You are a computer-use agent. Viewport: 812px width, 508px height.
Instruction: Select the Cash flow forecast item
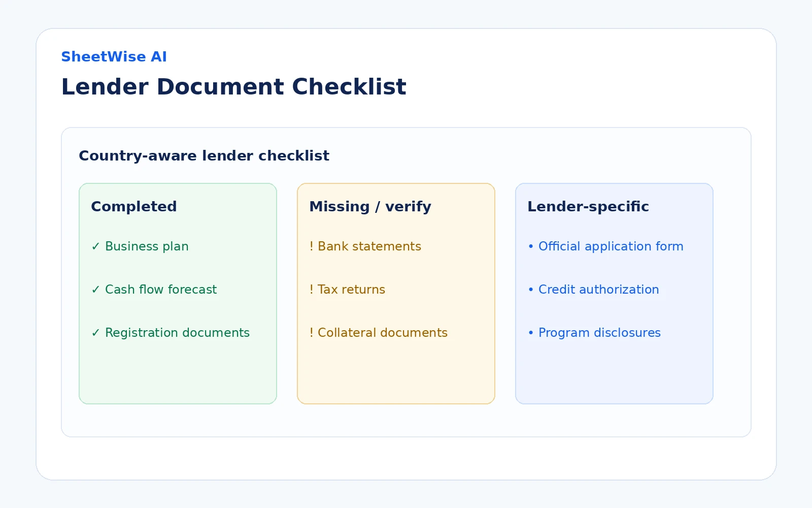tap(154, 290)
